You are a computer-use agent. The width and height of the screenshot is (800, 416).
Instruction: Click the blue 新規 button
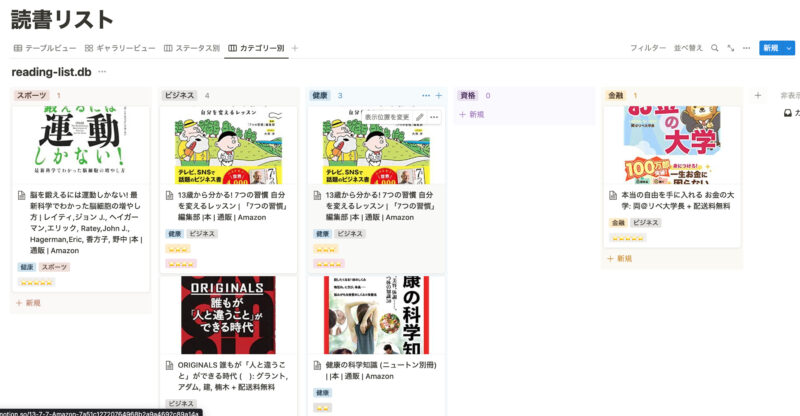(x=771, y=48)
